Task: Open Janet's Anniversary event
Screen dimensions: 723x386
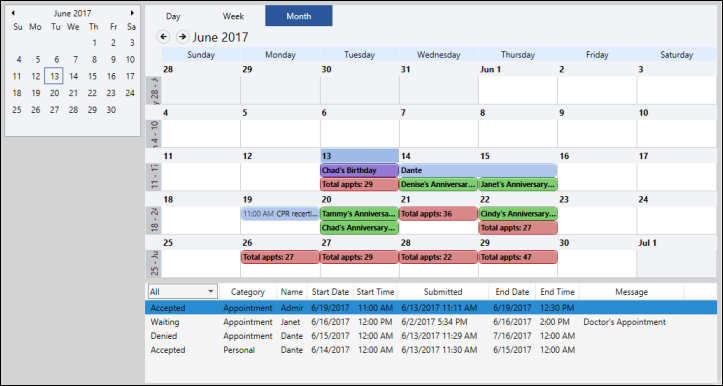Action: pyautogui.click(x=518, y=184)
